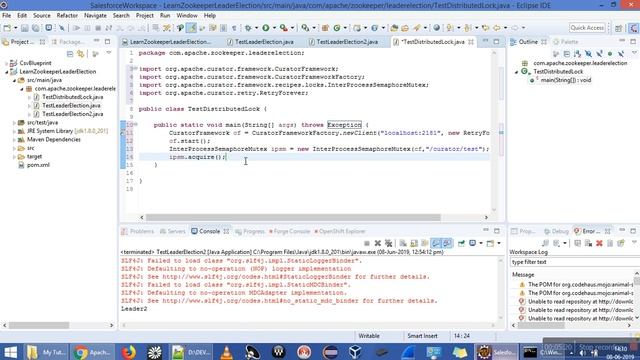Toggle Scroll Lock in Console toolbar
The width and height of the screenshot is (640, 360).
[414, 243]
